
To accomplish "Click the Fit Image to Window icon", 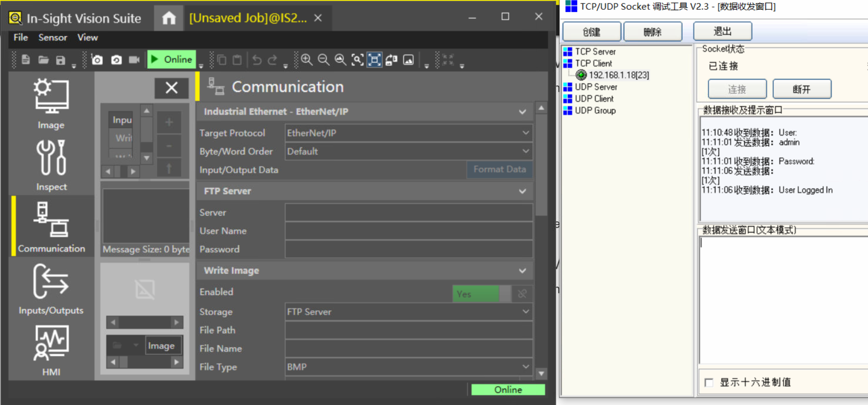I will point(374,60).
